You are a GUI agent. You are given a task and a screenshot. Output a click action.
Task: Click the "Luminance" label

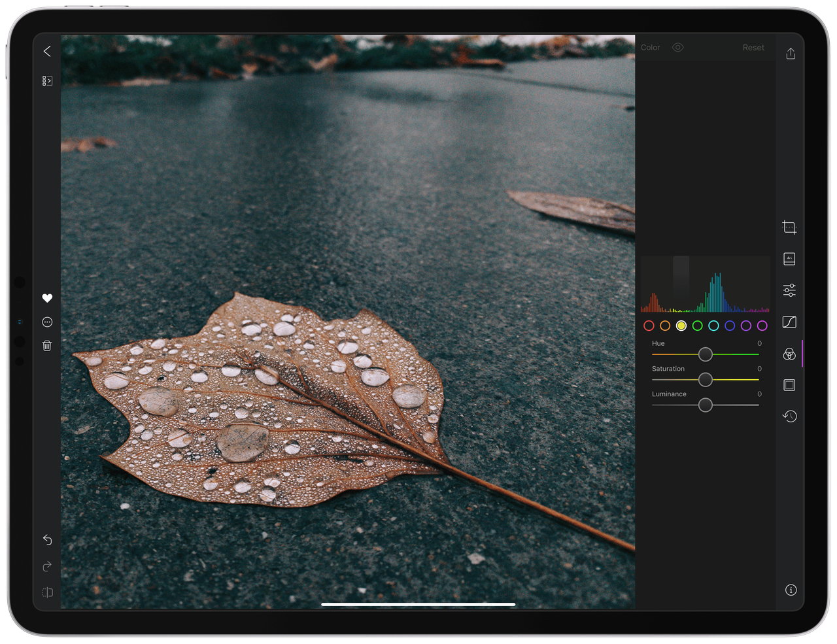(x=669, y=394)
